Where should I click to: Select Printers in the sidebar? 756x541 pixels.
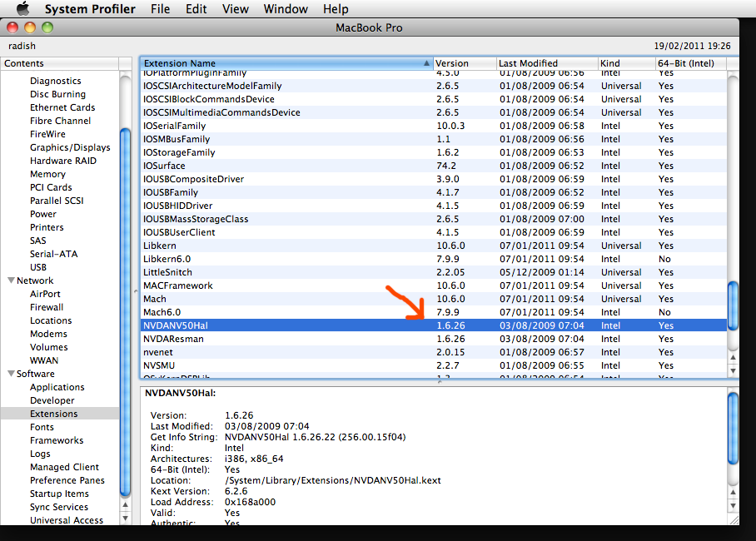[x=47, y=227]
